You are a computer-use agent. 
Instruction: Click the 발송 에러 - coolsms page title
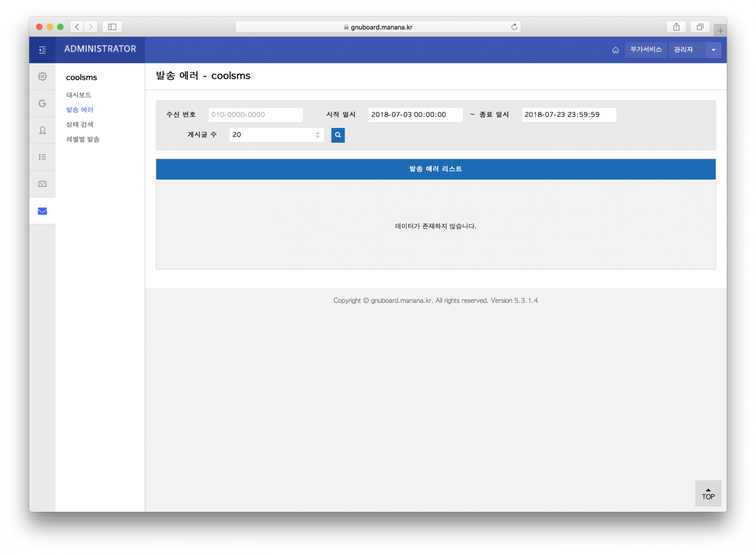pyautogui.click(x=203, y=76)
